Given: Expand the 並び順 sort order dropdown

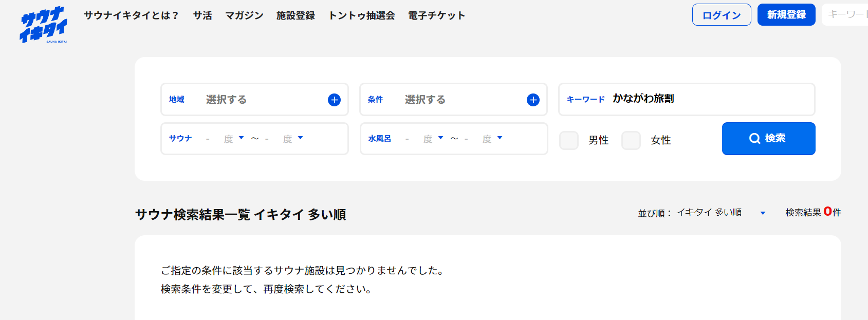Looking at the screenshot, I should 763,213.
